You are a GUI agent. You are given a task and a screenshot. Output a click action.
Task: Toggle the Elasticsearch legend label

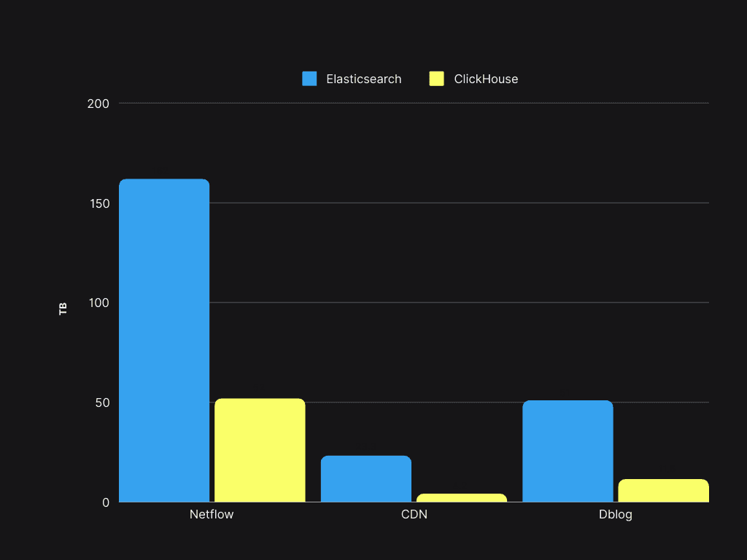(363, 79)
